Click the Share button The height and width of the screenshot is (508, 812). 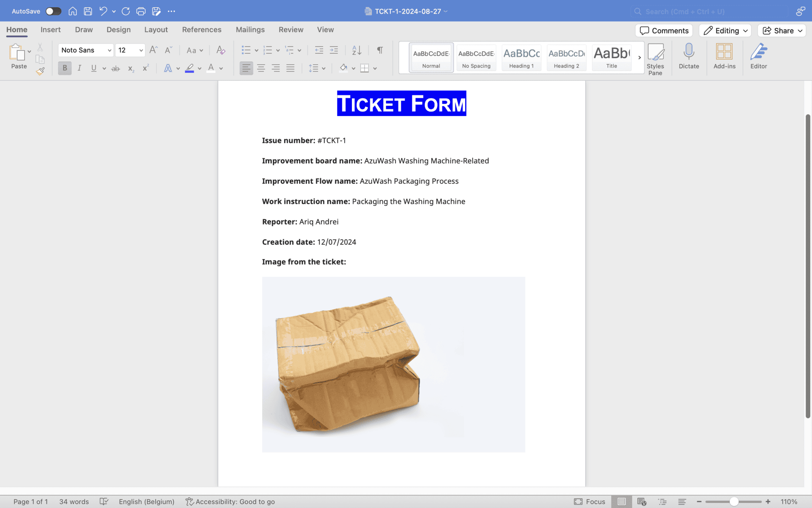click(782, 30)
